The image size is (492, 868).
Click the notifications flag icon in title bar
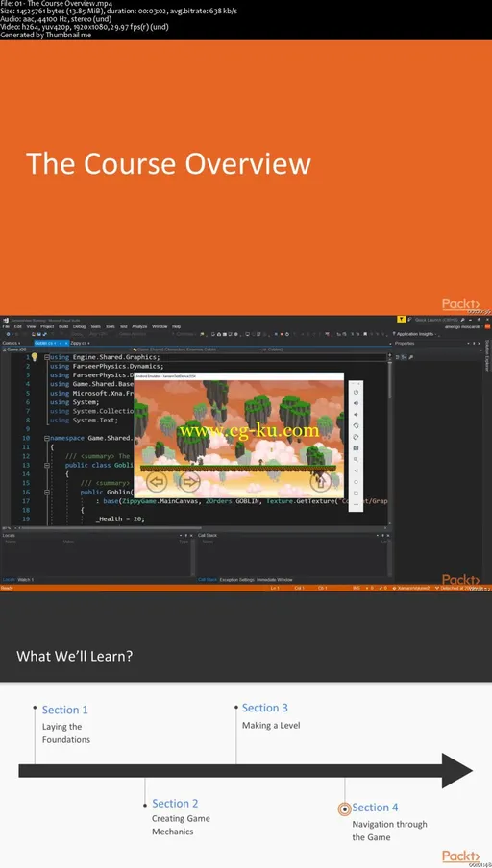(x=401, y=320)
